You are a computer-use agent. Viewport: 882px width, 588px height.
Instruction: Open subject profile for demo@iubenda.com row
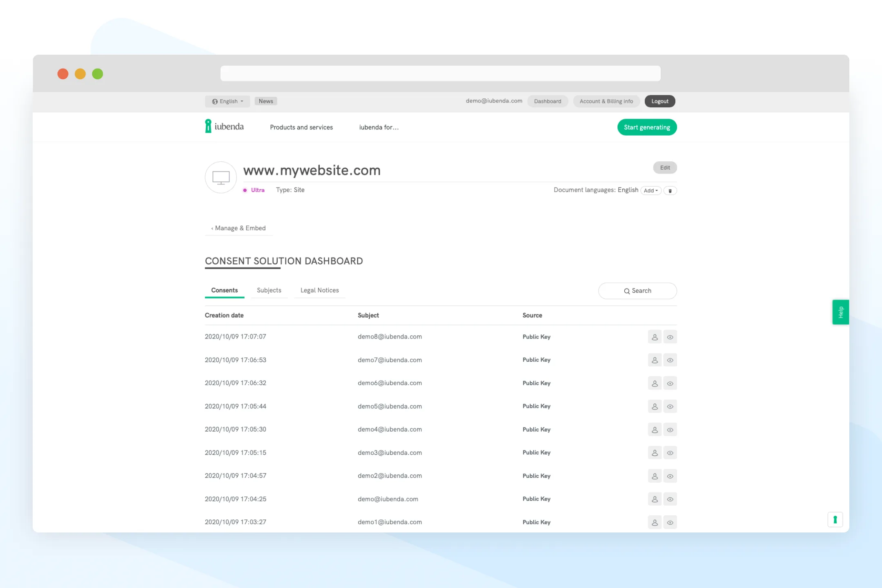[x=655, y=499]
